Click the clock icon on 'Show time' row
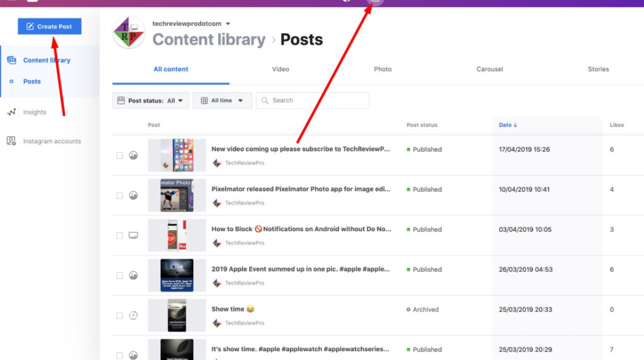Viewport: 644px width, 360px height. (133, 315)
